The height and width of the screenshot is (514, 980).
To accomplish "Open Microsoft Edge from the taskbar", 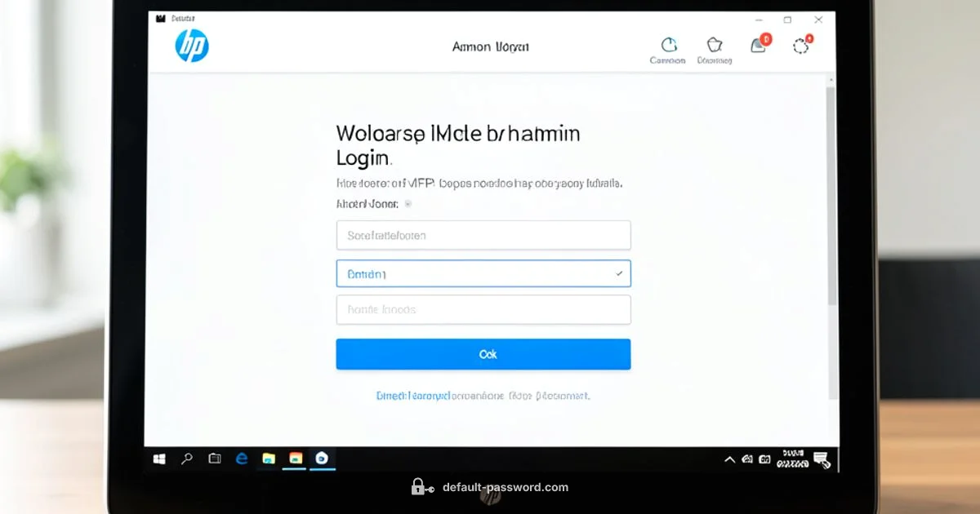I will coord(241,459).
